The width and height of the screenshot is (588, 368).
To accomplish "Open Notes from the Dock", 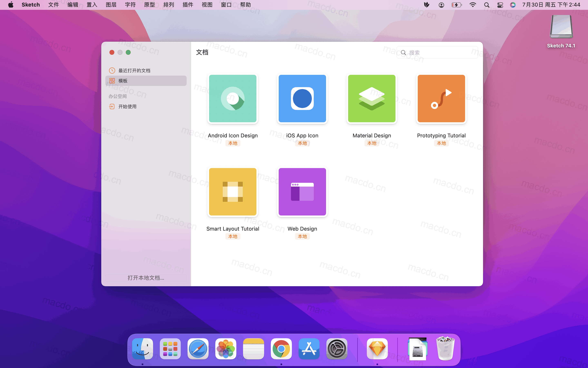I will [x=253, y=349].
